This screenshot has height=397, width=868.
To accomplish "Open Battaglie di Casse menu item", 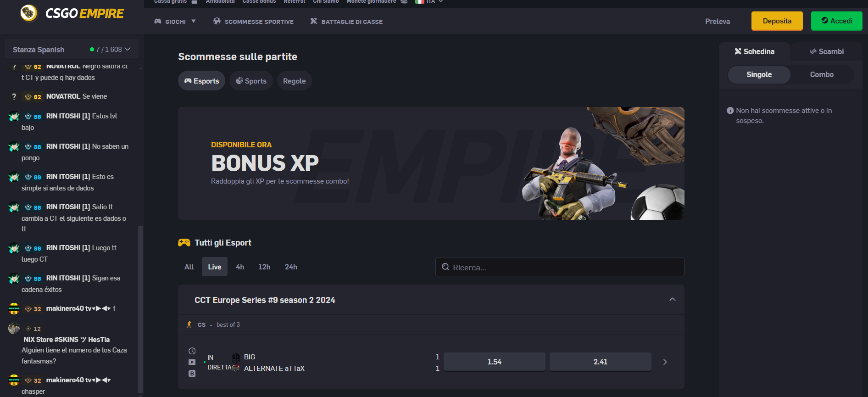I will [x=346, y=22].
